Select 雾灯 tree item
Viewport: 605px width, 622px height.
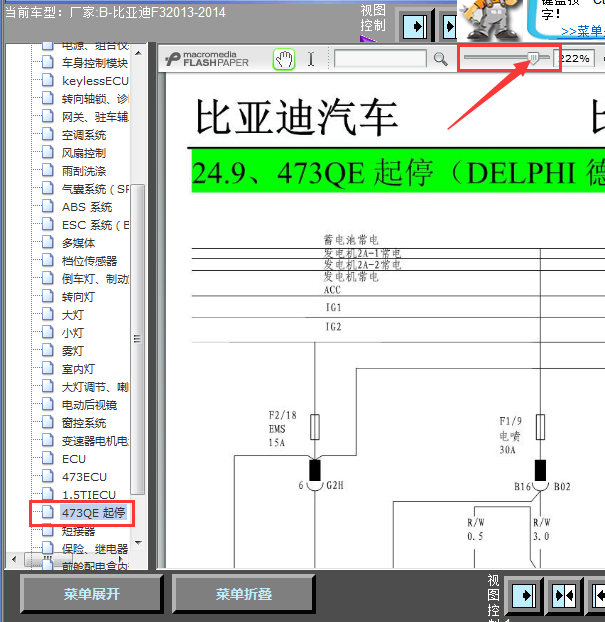coord(73,351)
